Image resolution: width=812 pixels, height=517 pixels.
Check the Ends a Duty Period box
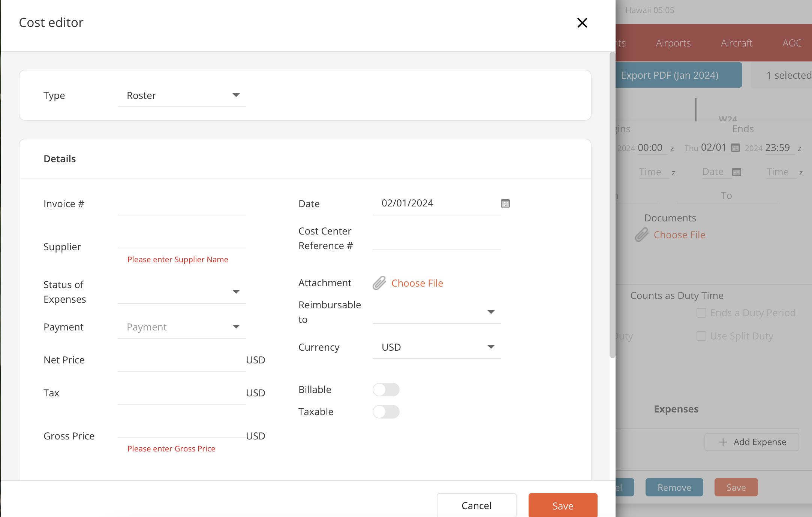(x=701, y=313)
